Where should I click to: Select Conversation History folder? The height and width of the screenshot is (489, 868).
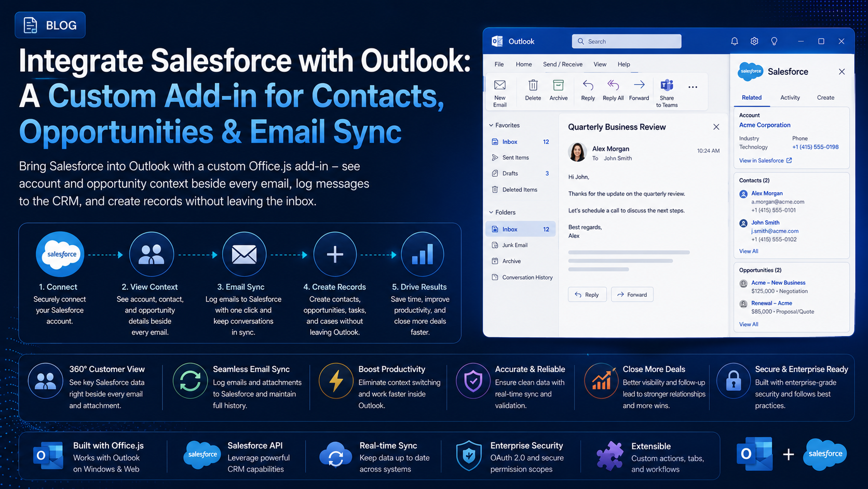521,277
